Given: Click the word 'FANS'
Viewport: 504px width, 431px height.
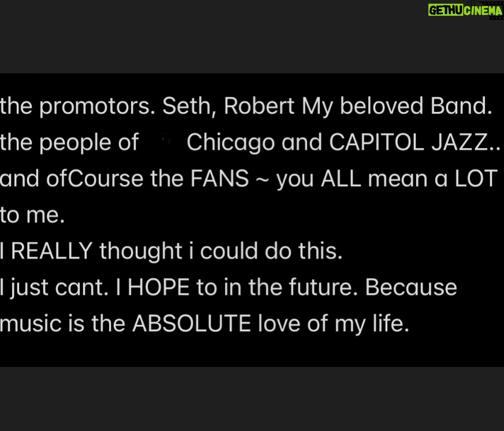Looking at the screenshot, I should pos(219,179).
